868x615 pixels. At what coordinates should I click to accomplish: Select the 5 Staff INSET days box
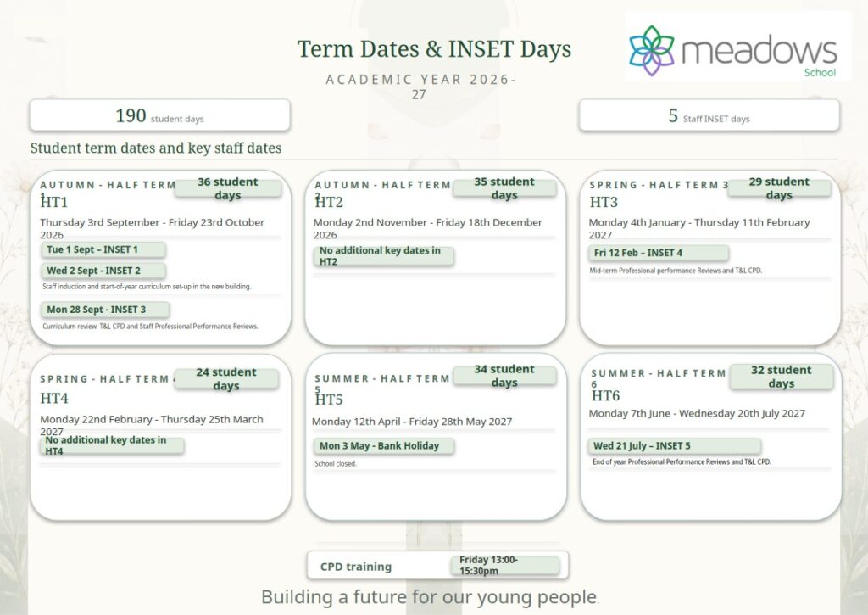click(709, 116)
